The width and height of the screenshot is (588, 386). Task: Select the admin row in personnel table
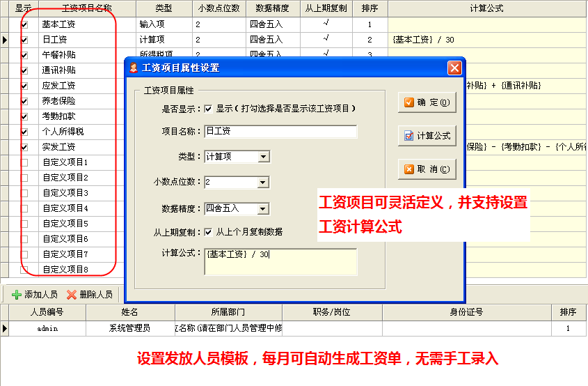pos(47,328)
